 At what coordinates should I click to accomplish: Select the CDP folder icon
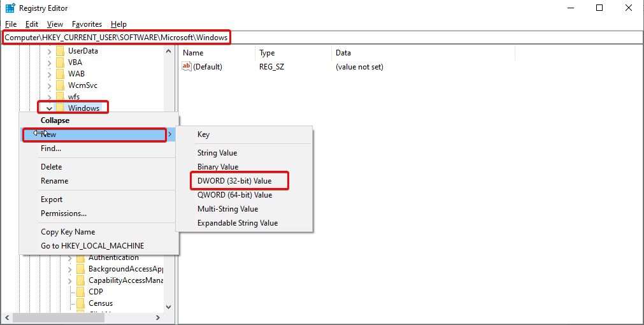pos(81,292)
